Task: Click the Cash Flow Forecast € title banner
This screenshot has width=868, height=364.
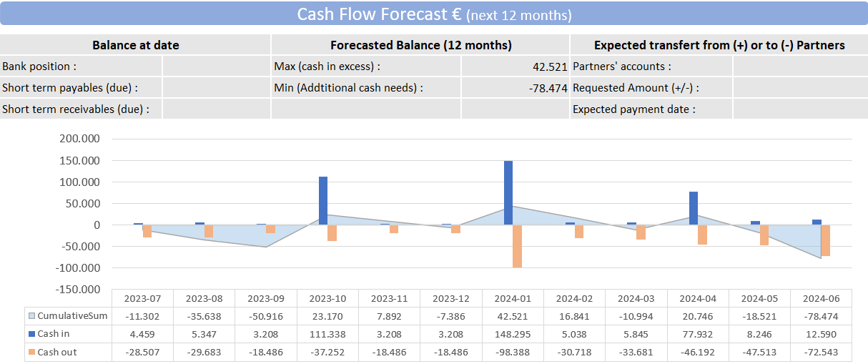Action: (x=434, y=15)
